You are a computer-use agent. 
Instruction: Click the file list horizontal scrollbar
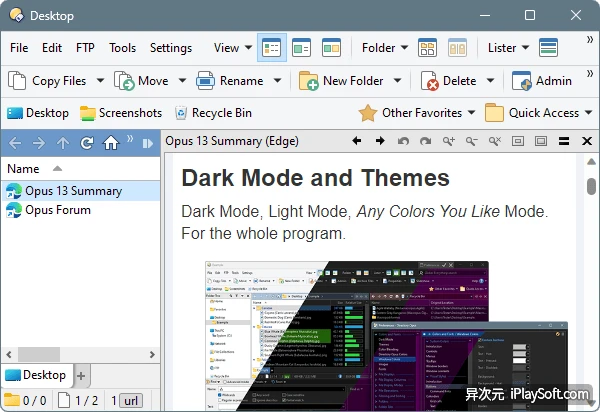coord(80,354)
